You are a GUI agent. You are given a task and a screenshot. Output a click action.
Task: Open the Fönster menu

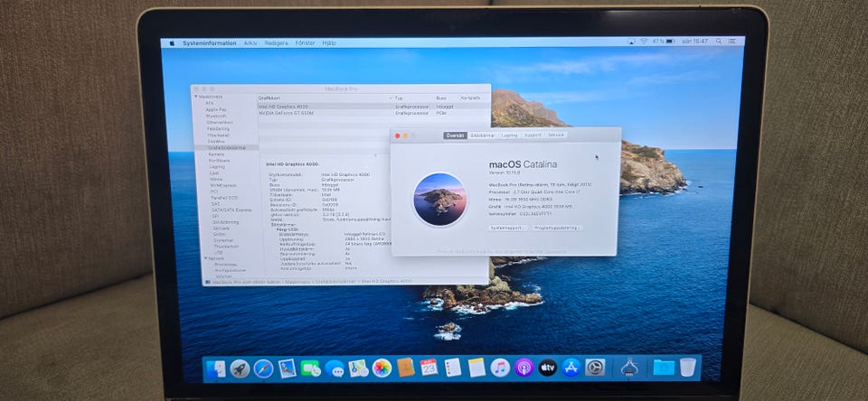point(305,43)
